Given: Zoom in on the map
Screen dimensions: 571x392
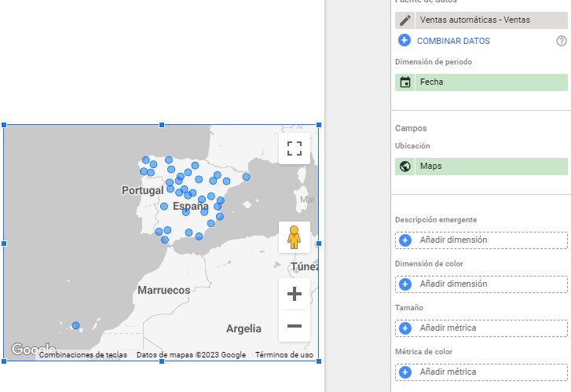Looking at the screenshot, I should point(295,295).
